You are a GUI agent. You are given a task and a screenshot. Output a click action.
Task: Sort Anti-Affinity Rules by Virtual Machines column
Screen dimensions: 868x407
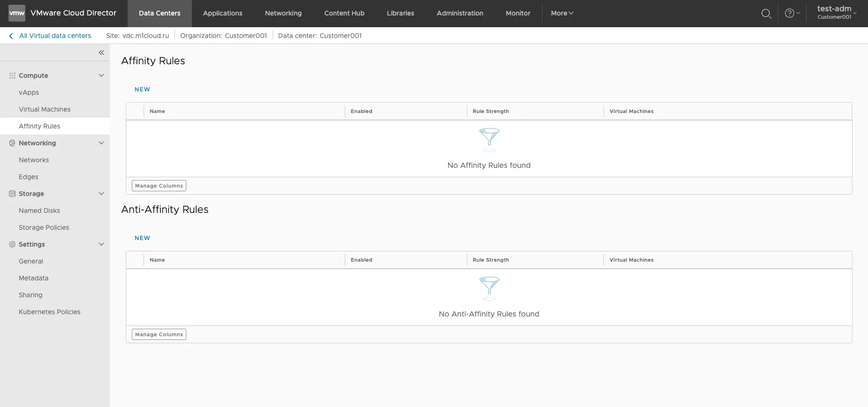(632, 260)
